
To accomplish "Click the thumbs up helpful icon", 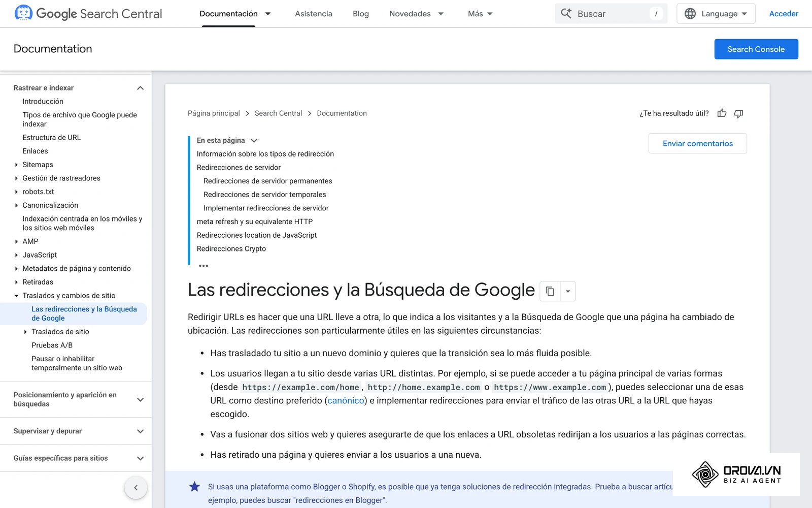I will [x=722, y=113].
